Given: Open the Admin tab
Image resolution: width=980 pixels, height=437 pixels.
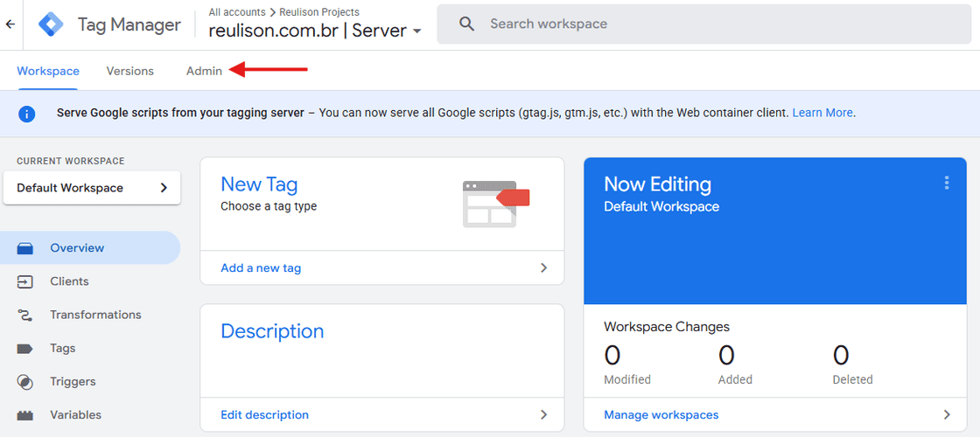Looking at the screenshot, I should (204, 71).
